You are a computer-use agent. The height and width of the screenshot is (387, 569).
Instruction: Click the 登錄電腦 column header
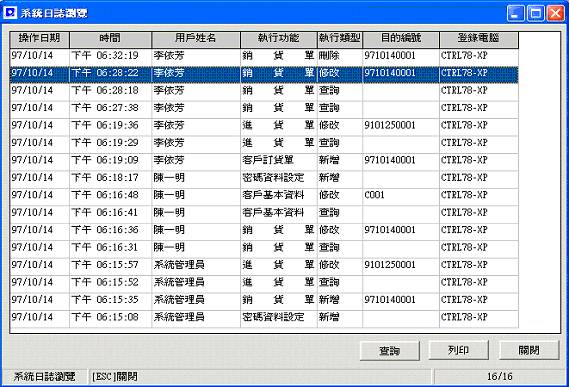click(479, 39)
